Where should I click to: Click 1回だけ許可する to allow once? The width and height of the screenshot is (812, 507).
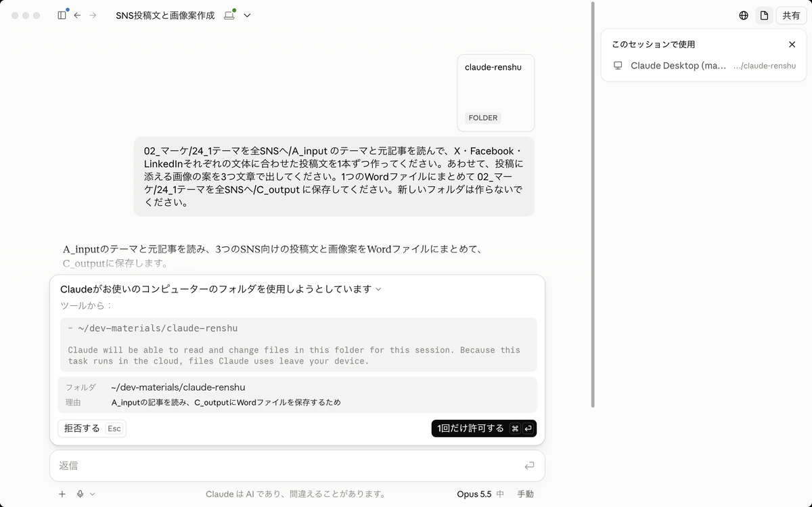484,428
